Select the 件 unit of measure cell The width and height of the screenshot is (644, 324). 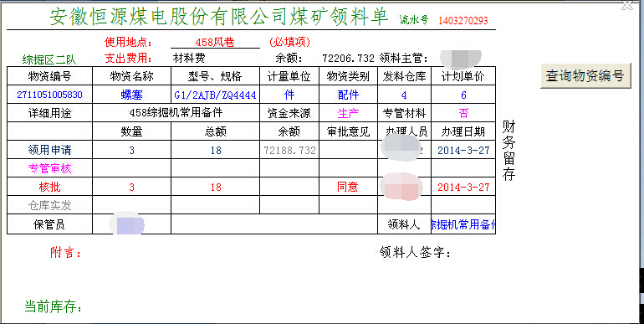coord(289,95)
